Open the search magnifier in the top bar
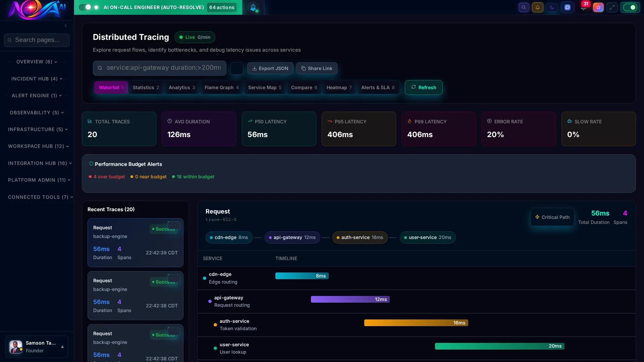644x362 pixels. tap(524, 7)
